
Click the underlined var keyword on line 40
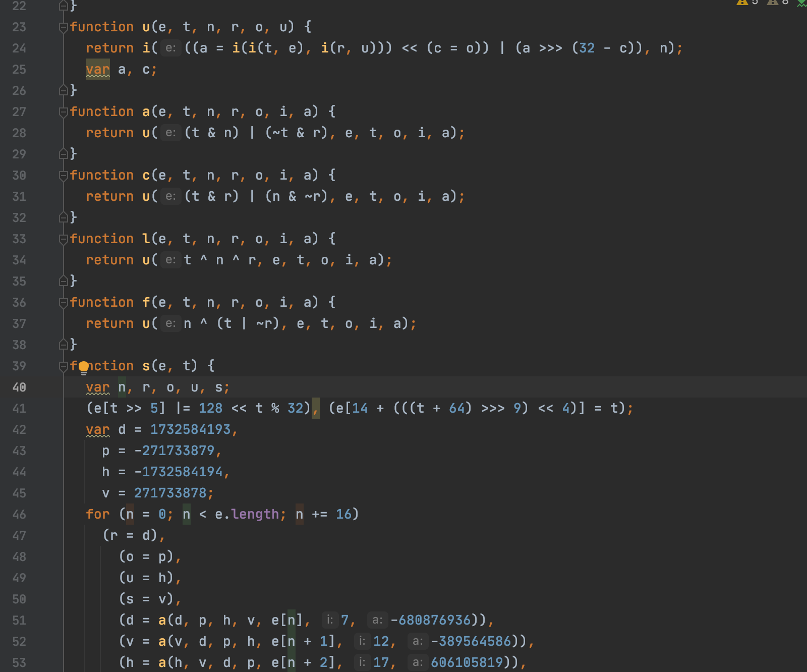pos(98,387)
